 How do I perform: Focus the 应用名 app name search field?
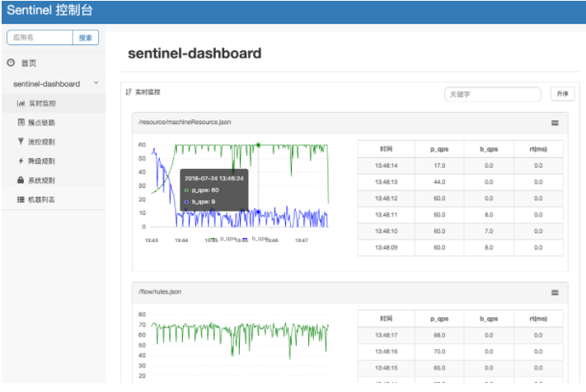[x=40, y=37]
